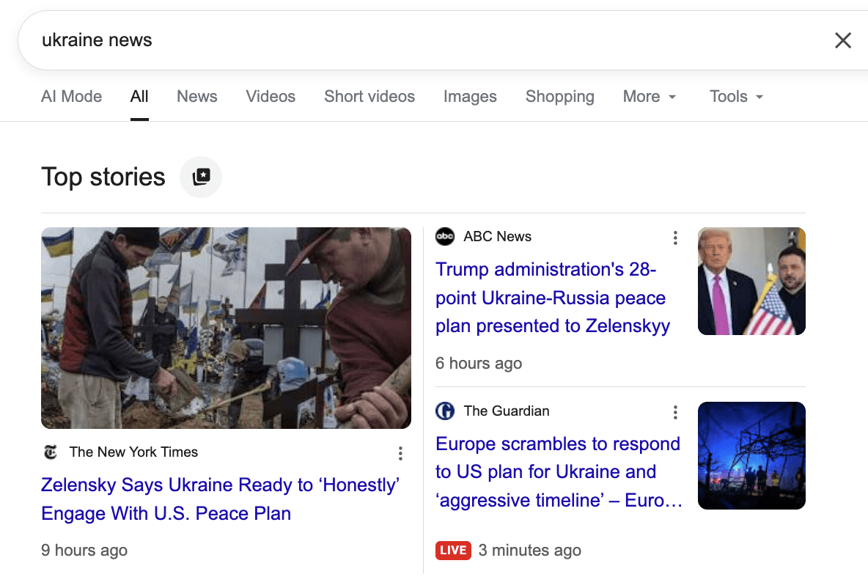Image resolution: width=868 pixels, height=588 pixels.
Task: Switch to the News tab
Action: tap(196, 96)
